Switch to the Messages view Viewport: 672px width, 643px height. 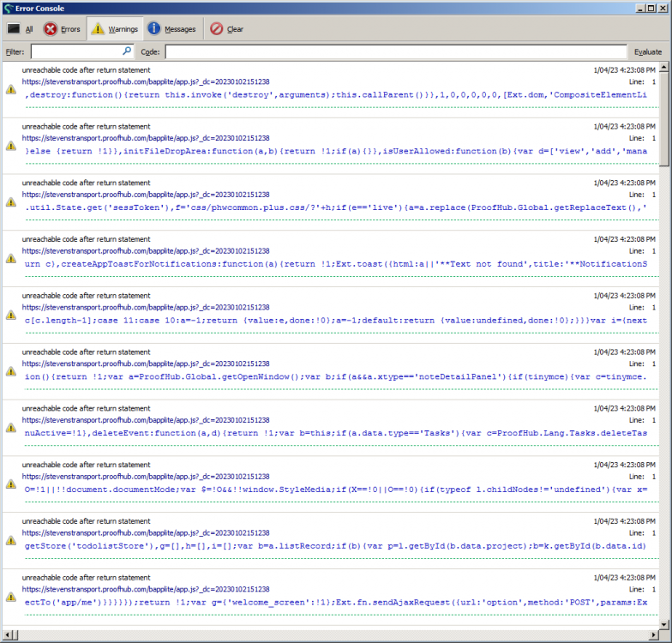pyautogui.click(x=171, y=29)
